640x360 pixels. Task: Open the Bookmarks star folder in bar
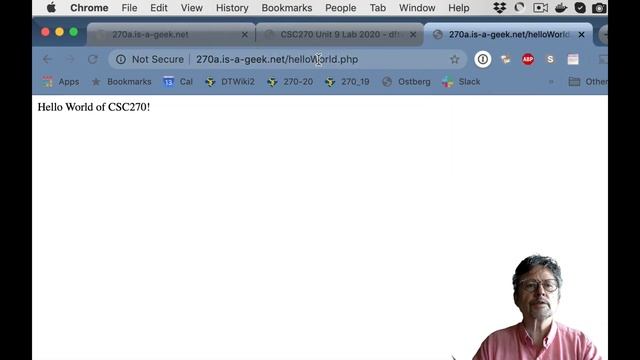(121, 82)
